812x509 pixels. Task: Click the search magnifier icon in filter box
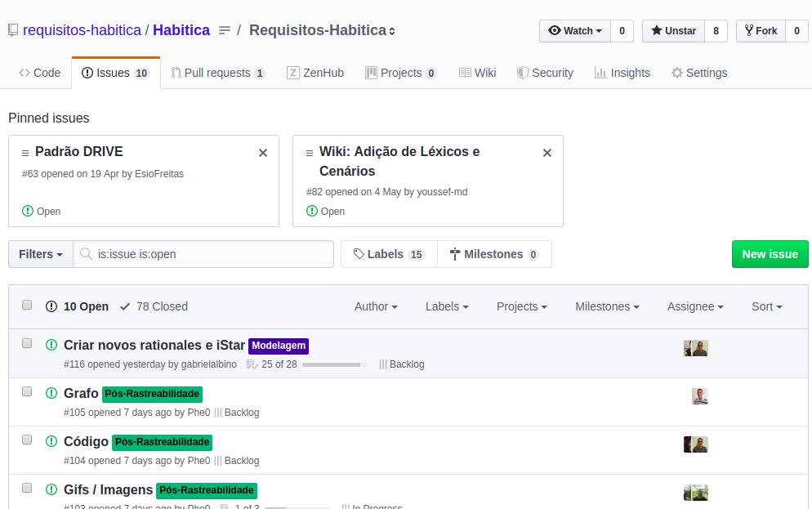click(x=86, y=254)
